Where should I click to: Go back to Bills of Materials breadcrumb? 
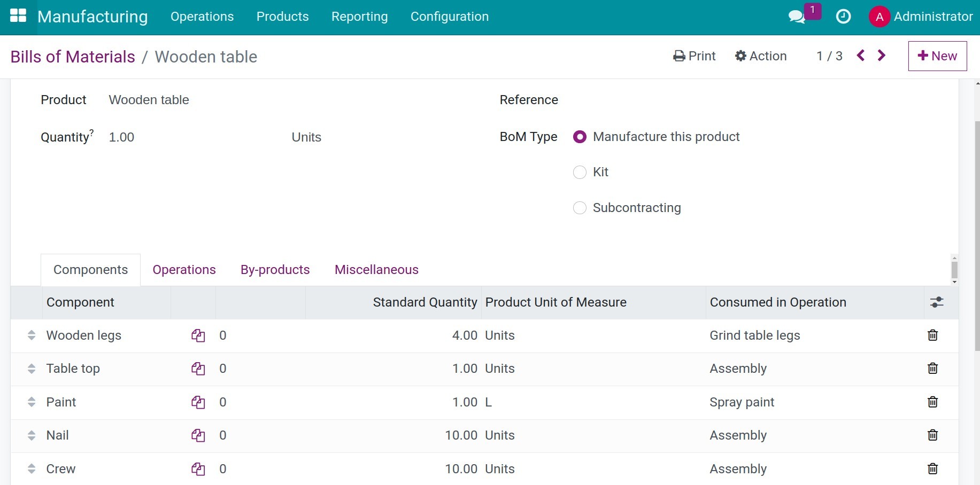coord(73,57)
